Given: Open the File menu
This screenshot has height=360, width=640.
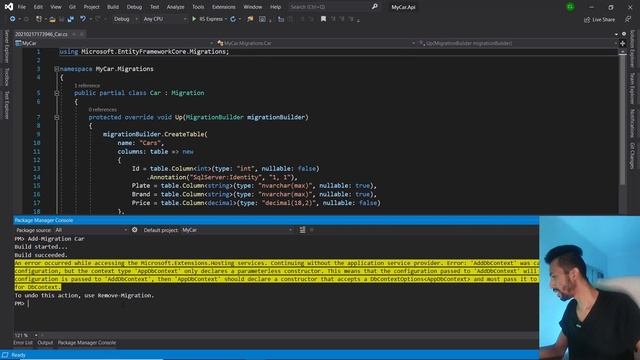Looking at the screenshot, I should tap(22, 7).
